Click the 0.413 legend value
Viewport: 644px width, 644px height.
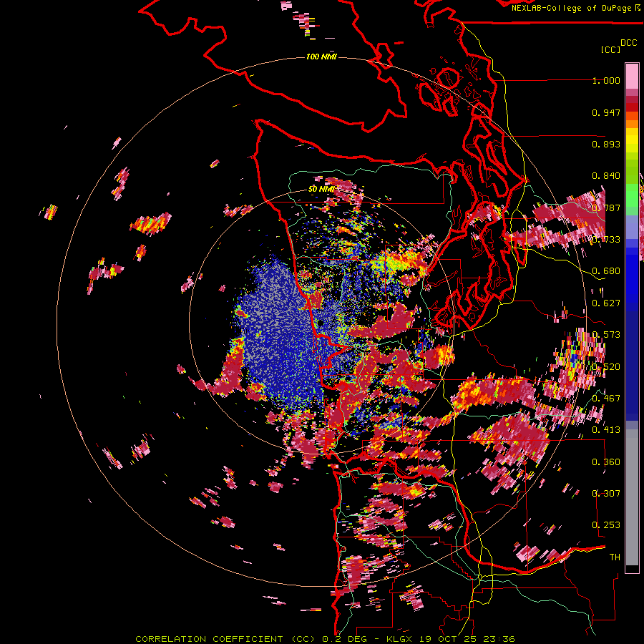(x=606, y=430)
